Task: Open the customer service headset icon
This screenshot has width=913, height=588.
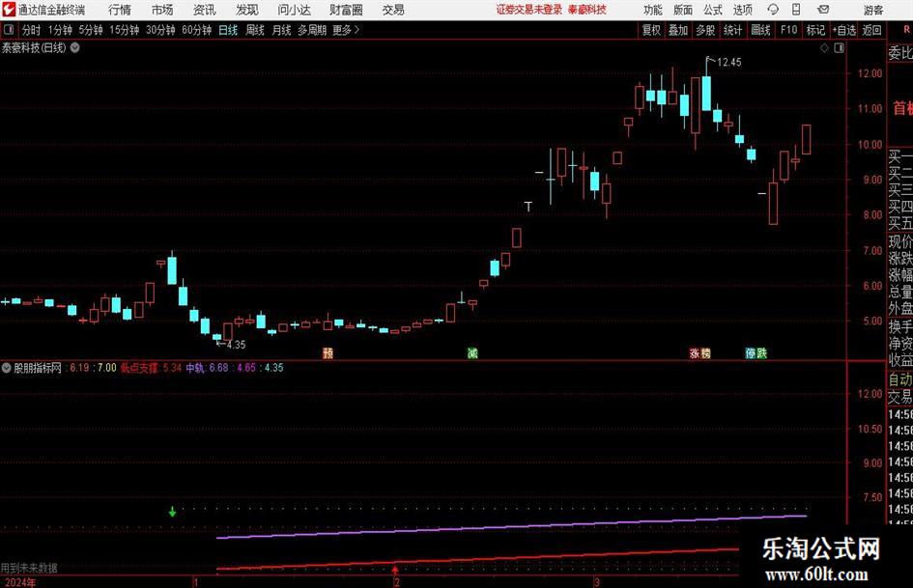Action: (773, 10)
